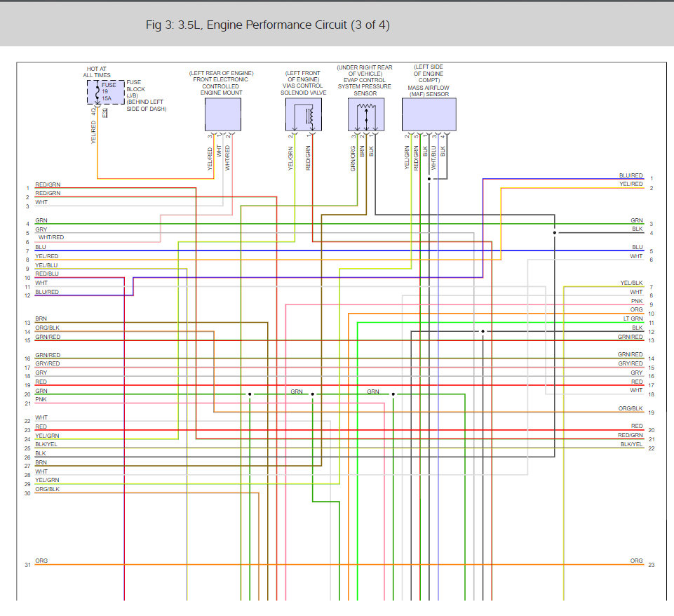Select the BEHIND LEFT SIDE OF DASH note
The width and height of the screenshot is (674, 616).
pos(146,105)
